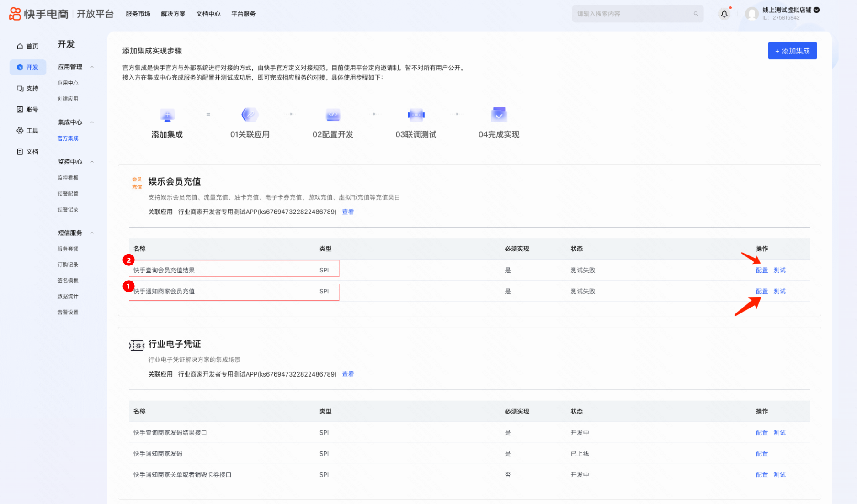This screenshot has width=857, height=504.
Task: Configure 快手通知商家发码
Action: pos(761,454)
